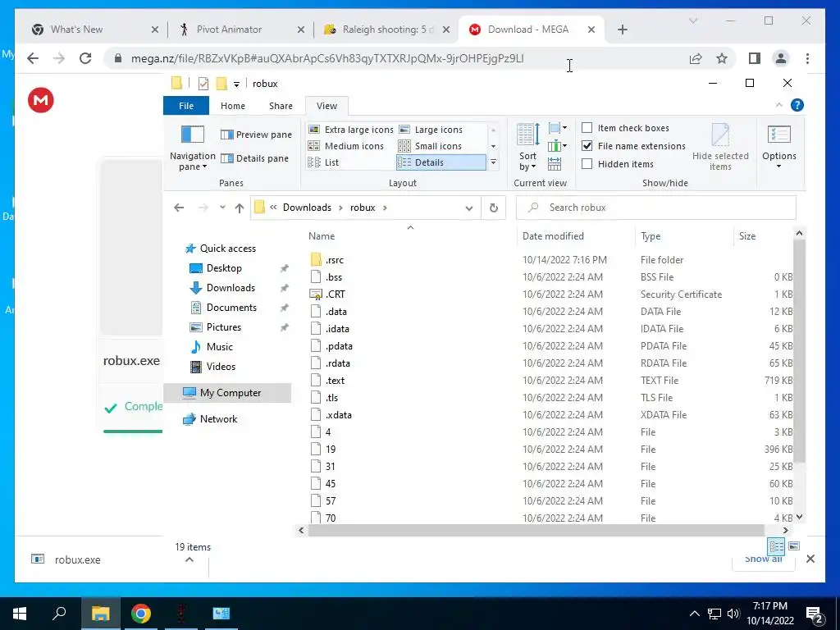Expand the layout gallery more arrow
The width and height of the screenshot is (840, 630).
tap(493, 162)
